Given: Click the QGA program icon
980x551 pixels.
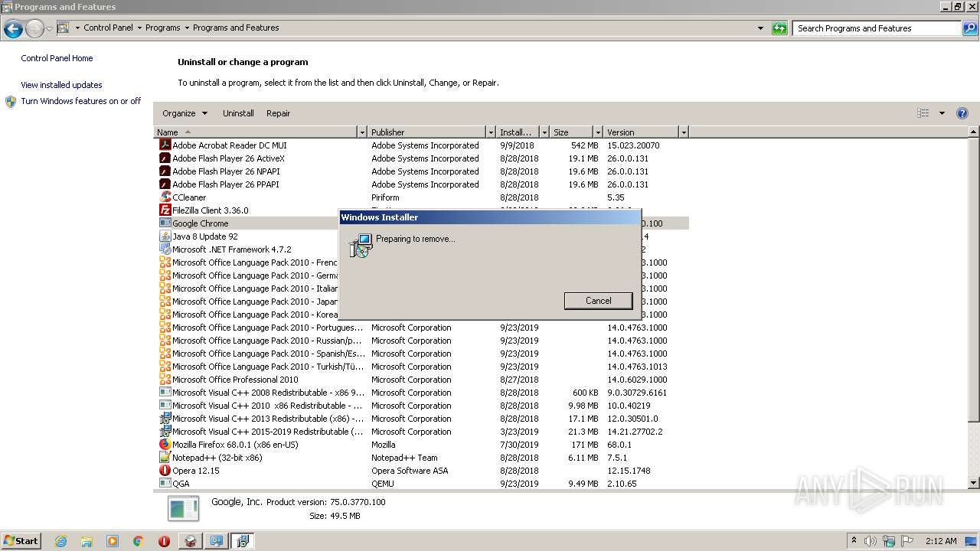Looking at the screenshot, I should (x=165, y=484).
